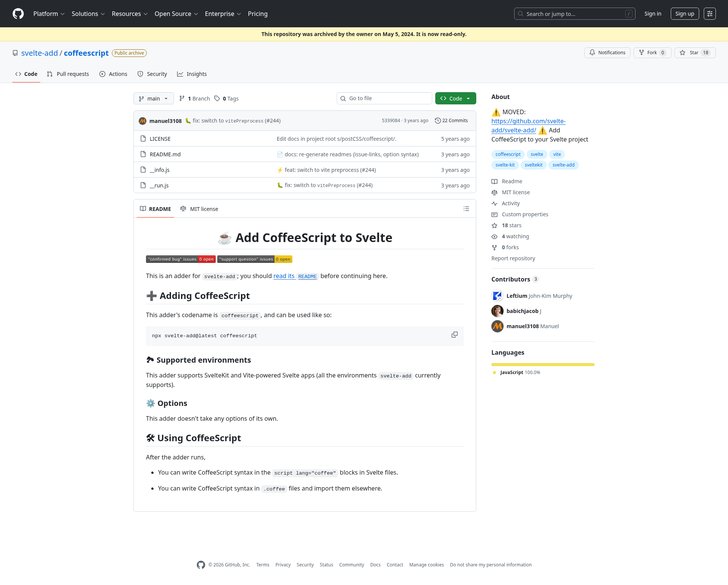Click manuel3108 contributor avatar in sidebar
This screenshot has width=728, height=585.
pyautogui.click(x=497, y=326)
